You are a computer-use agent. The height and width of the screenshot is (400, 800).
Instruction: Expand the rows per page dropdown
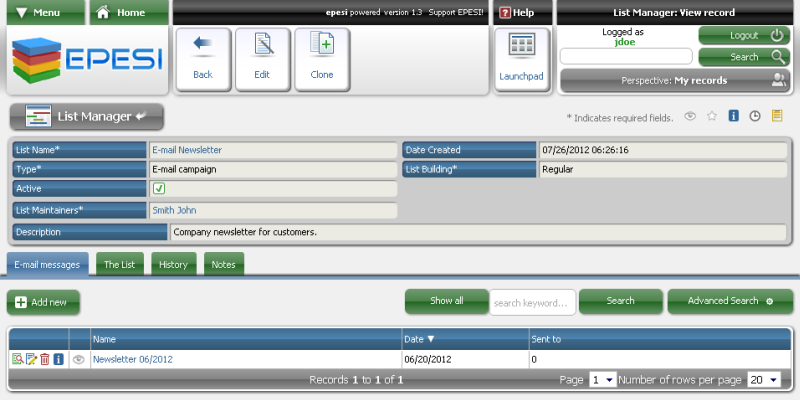point(764,380)
